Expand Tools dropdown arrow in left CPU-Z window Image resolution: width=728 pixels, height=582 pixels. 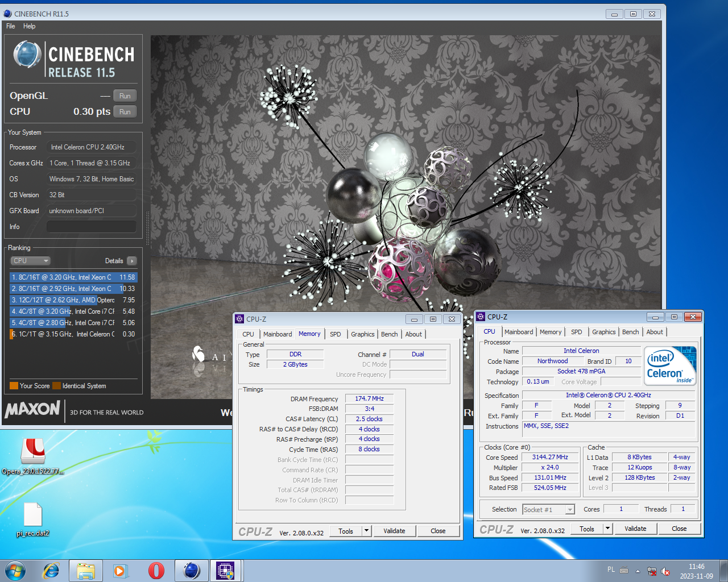[366, 531]
